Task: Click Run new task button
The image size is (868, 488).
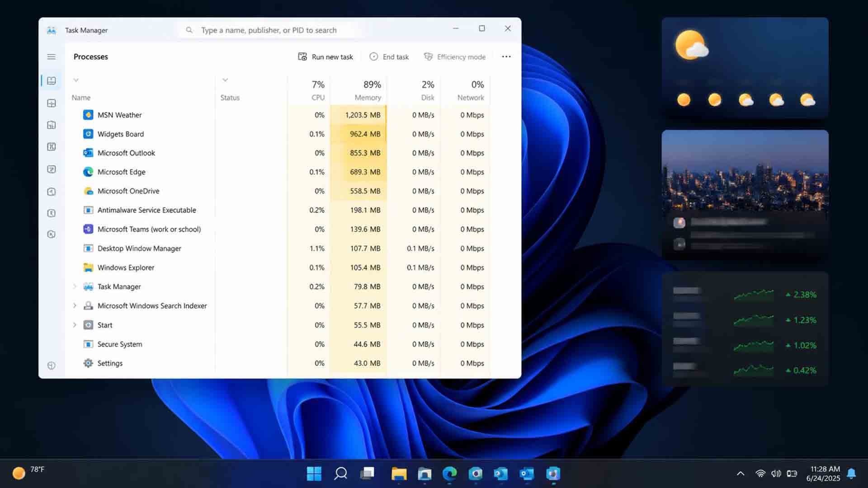Action: coord(325,56)
